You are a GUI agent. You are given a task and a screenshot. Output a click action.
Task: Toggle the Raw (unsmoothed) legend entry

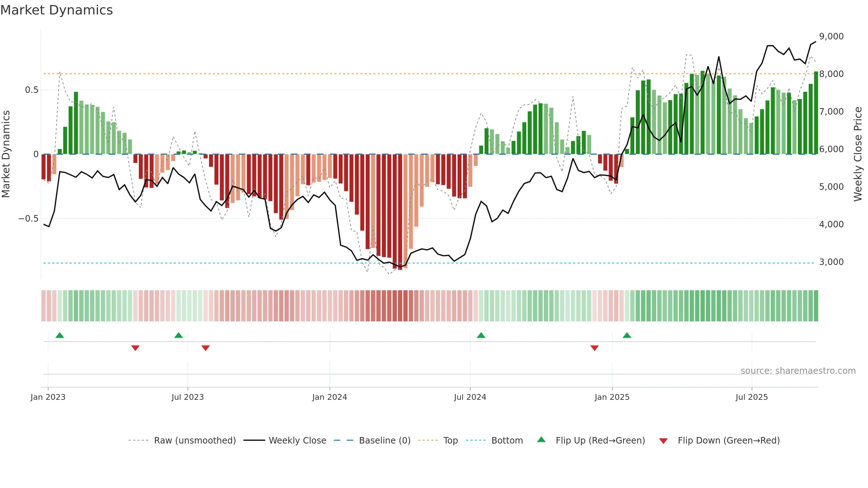click(182, 440)
